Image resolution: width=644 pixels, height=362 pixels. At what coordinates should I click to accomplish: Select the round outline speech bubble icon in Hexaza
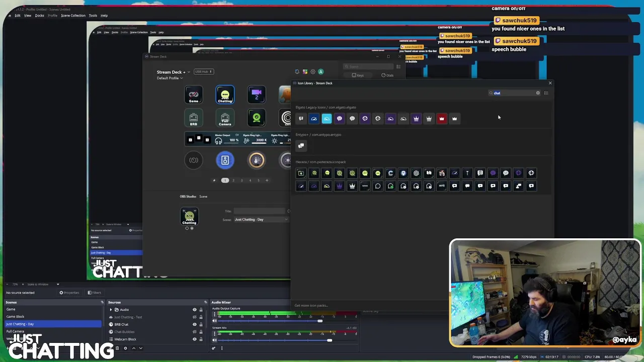(x=378, y=186)
